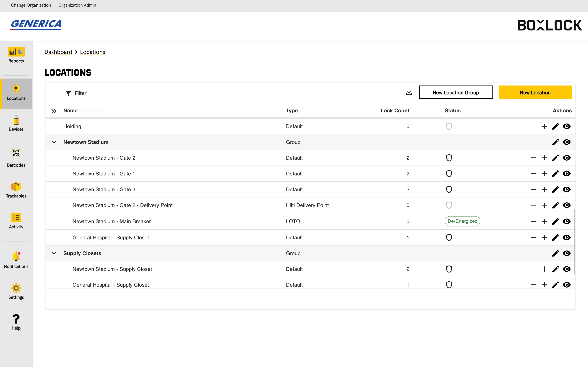Collapse the Newtown Stadium group
This screenshot has height=367, width=588.
[54, 142]
